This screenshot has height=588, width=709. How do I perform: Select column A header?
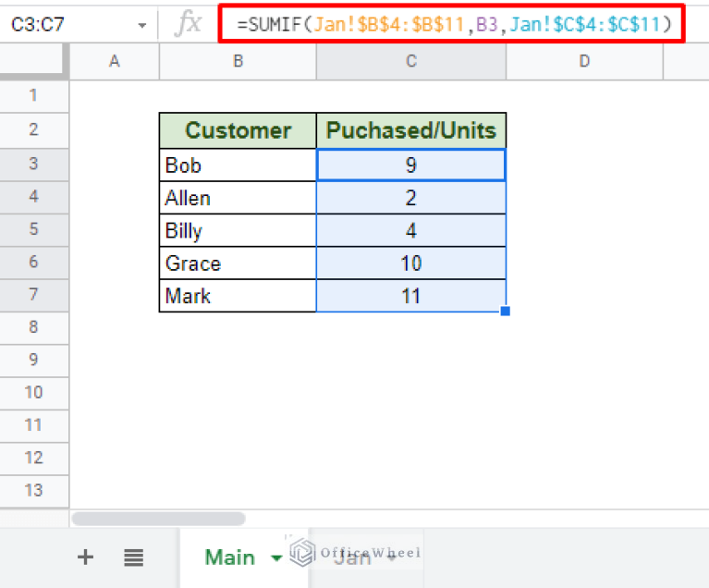coord(115,61)
